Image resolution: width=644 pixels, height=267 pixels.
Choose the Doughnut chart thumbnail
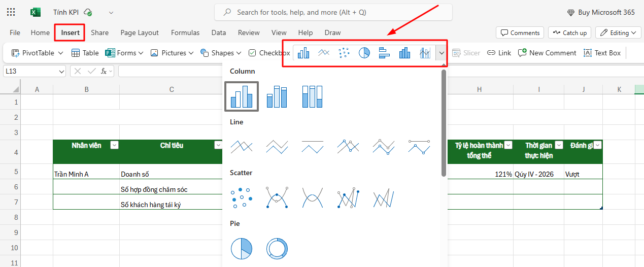277,249
